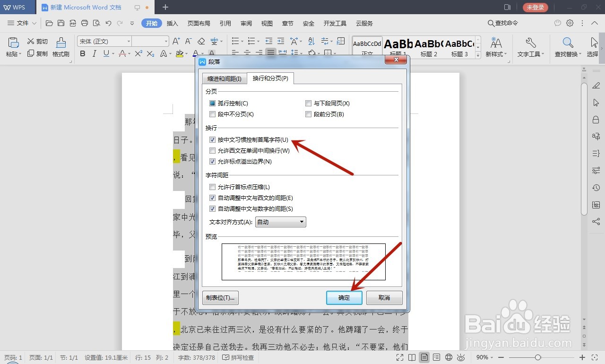Expand the quick access toolbar customize arrow
This screenshot has height=364, width=605.
(132, 23)
